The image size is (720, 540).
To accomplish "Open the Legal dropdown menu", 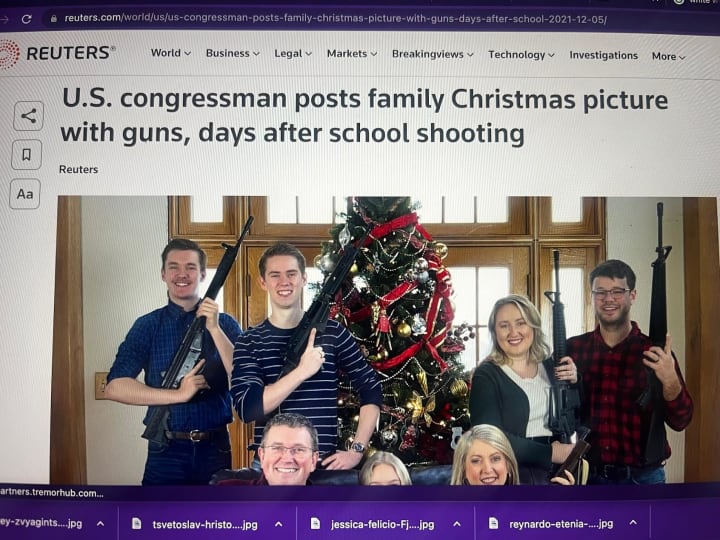I will [x=293, y=54].
